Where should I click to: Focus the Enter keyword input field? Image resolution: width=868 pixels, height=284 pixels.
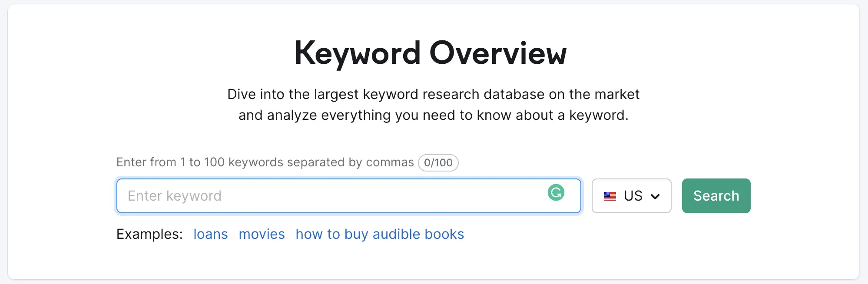tap(349, 196)
